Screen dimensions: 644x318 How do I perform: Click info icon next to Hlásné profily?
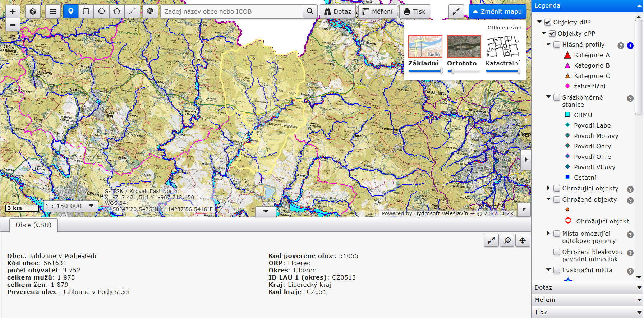click(x=630, y=46)
